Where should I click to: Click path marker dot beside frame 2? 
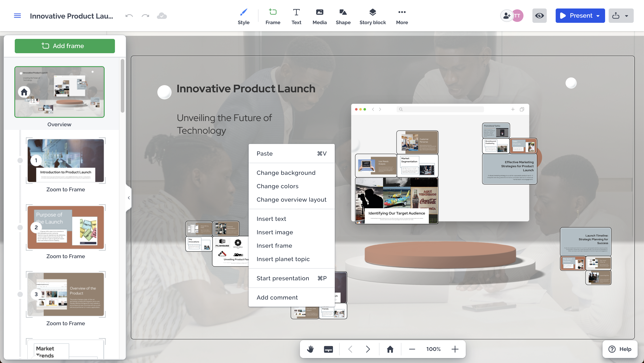click(x=20, y=227)
